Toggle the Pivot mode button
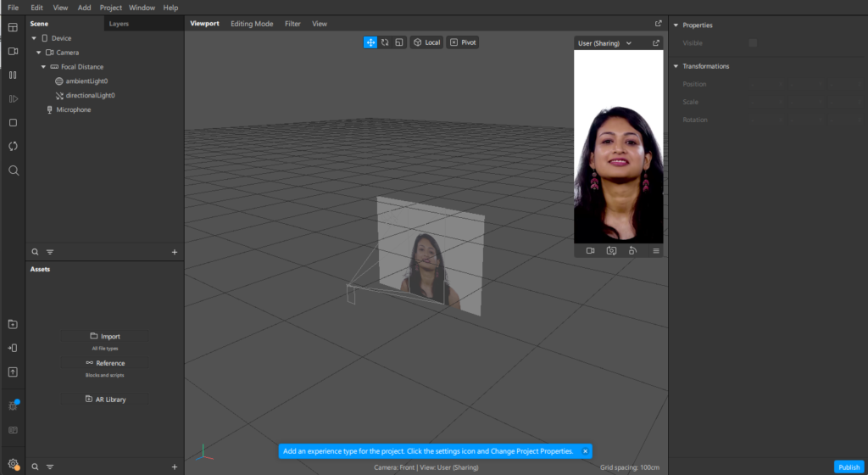This screenshot has width=868, height=475. [x=463, y=42]
